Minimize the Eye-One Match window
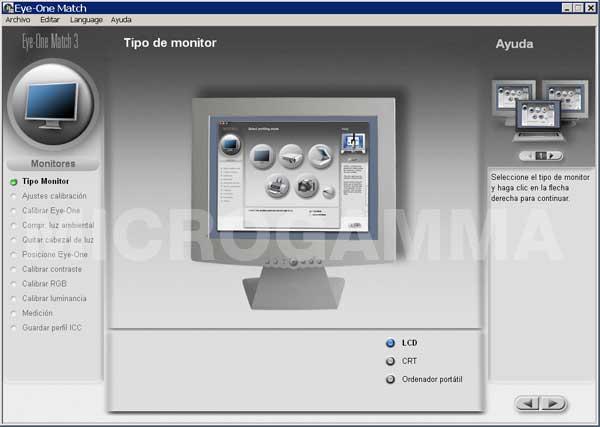600x427 pixels. [x=567, y=8]
